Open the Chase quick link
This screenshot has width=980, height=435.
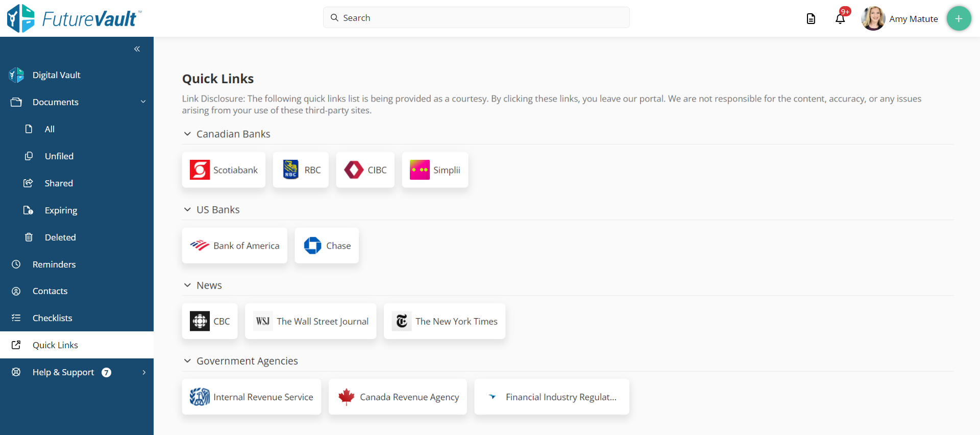tap(327, 246)
